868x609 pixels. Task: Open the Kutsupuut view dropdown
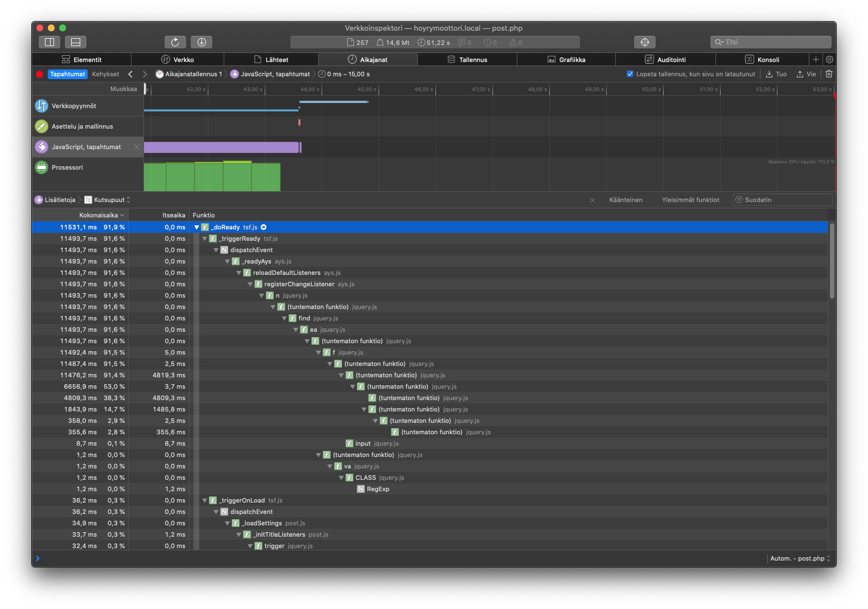[x=108, y=200]
